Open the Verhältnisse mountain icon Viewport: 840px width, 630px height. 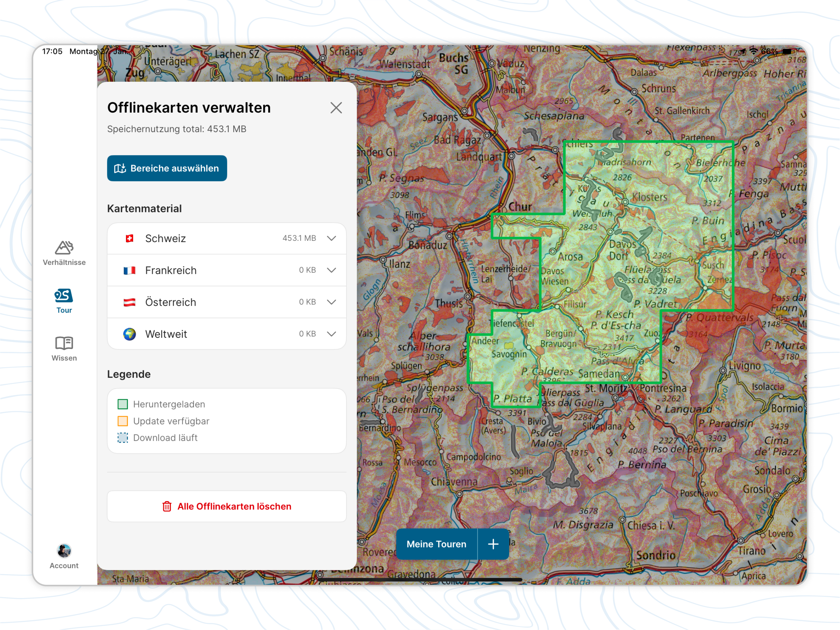point(64,248)
